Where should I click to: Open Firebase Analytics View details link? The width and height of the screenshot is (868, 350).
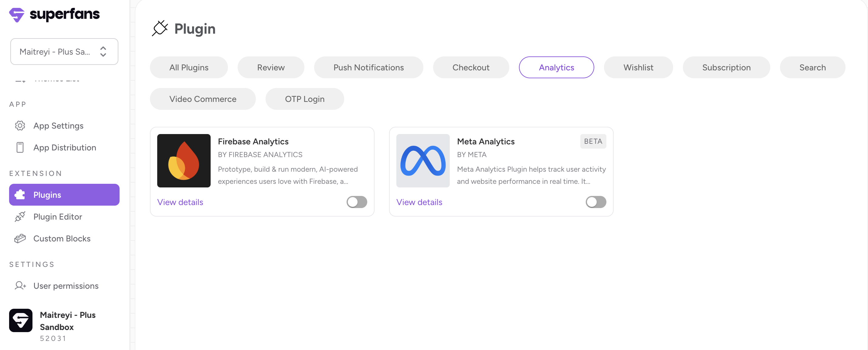[x=180, y=202]
